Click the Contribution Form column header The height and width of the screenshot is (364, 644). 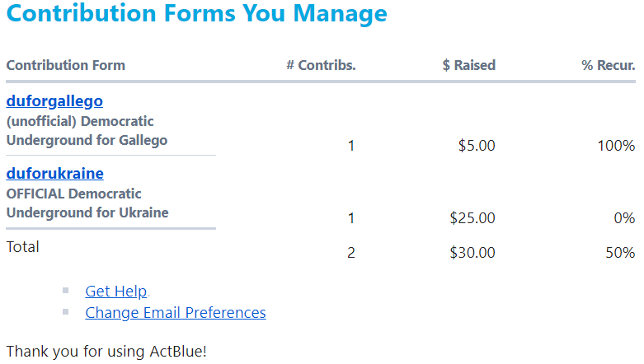[x=66, y=65]
